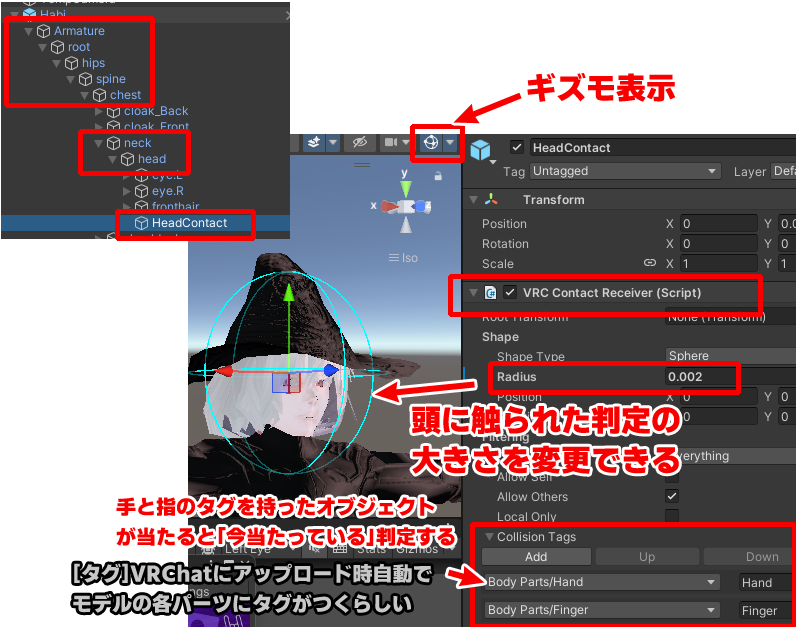796x627 pixels.
Task: Click the green Y move arrow in scene
Action: coord(289,292)
